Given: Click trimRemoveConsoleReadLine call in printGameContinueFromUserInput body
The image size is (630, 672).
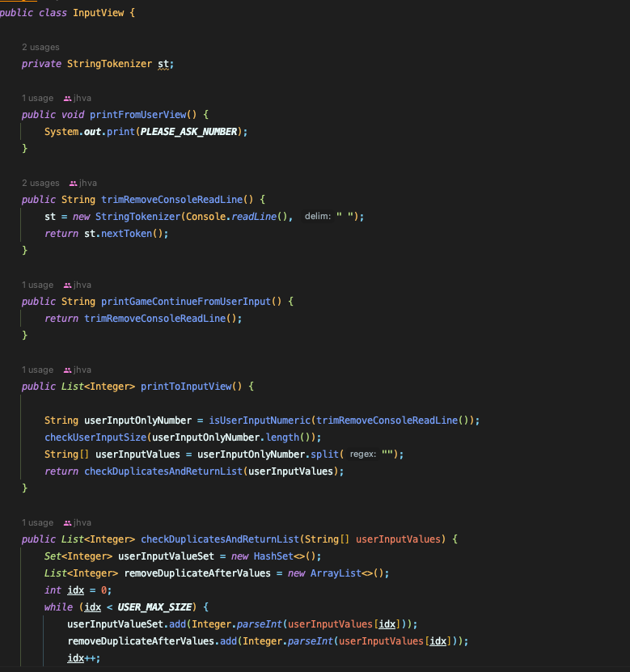Looking at the screenshot, I should (154, 319).
